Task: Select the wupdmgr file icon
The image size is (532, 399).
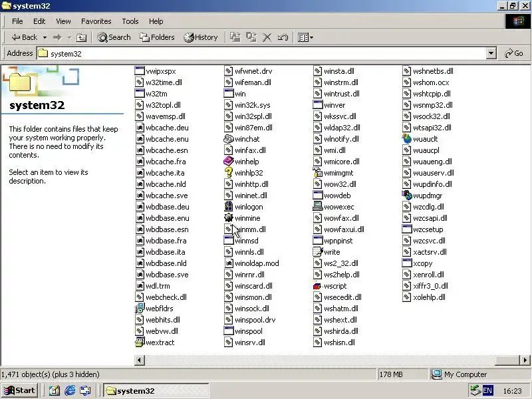Action: tap(407, 196)
